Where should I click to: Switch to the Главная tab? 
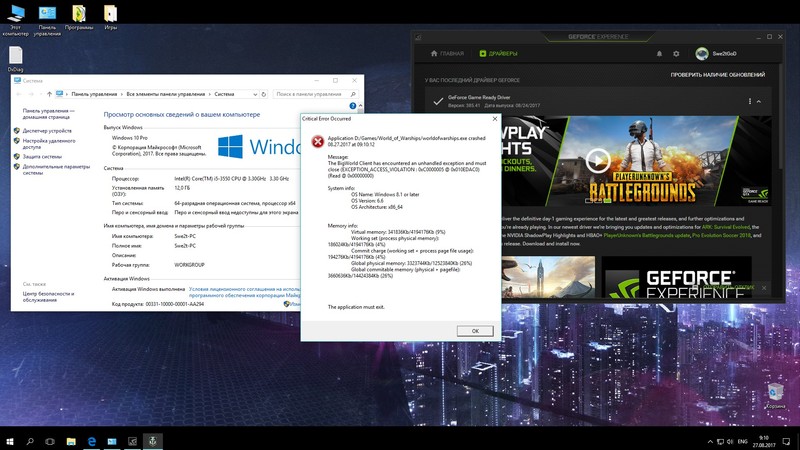(x=446, y=53)
